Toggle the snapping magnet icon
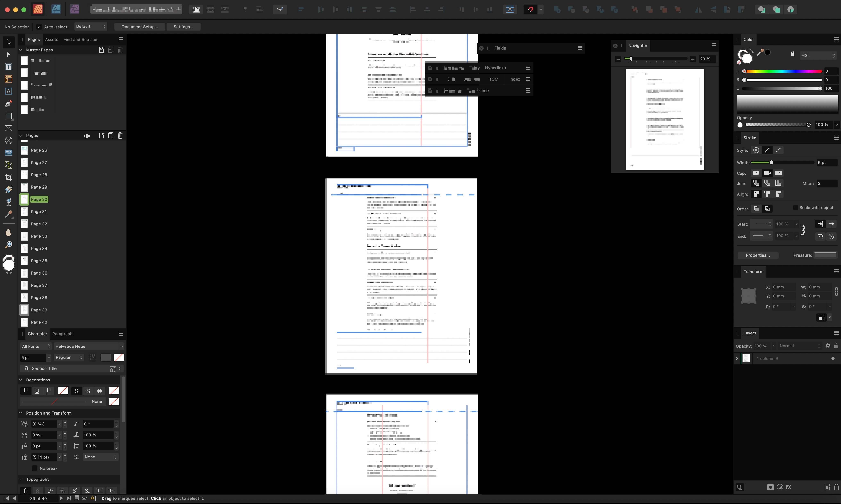 tap(530, 9)
